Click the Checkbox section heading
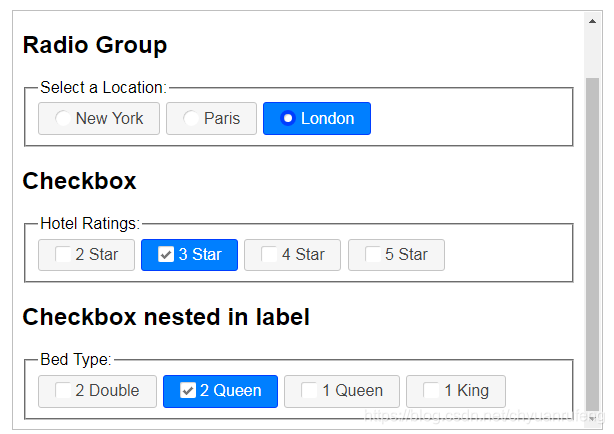This screenshot has height=434, width=614. (x=79, y=181)
